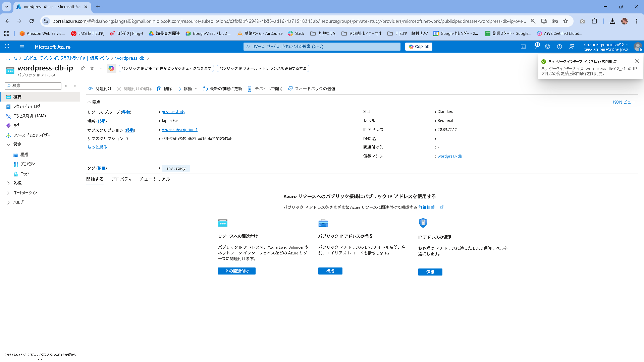
Task: Open the 移動 dropdown in toolbar
Action: point(187,89)
